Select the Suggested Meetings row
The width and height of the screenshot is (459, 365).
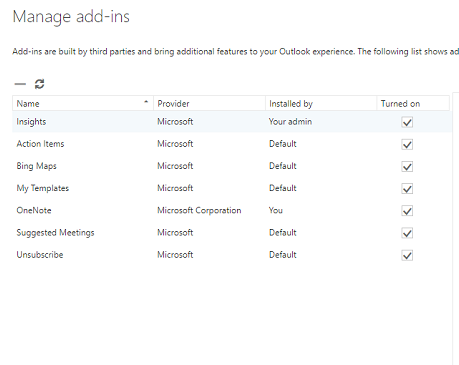[x=232, y=232]
